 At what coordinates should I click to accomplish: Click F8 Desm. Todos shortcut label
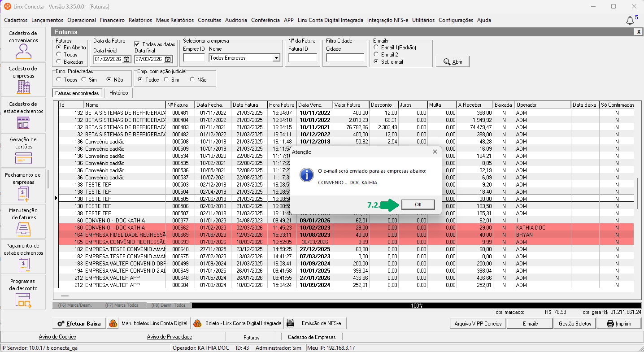click(169, 305)
